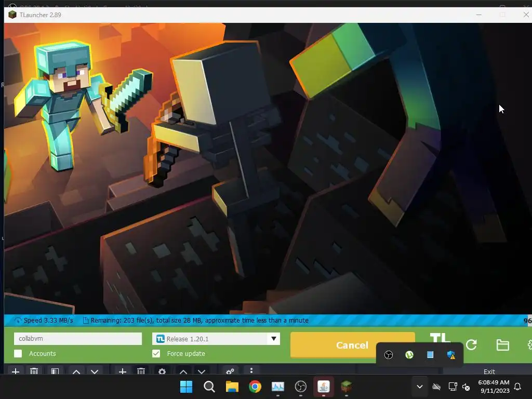Move scene up in OBS scenes toolbar

click(x=76, y=372)
